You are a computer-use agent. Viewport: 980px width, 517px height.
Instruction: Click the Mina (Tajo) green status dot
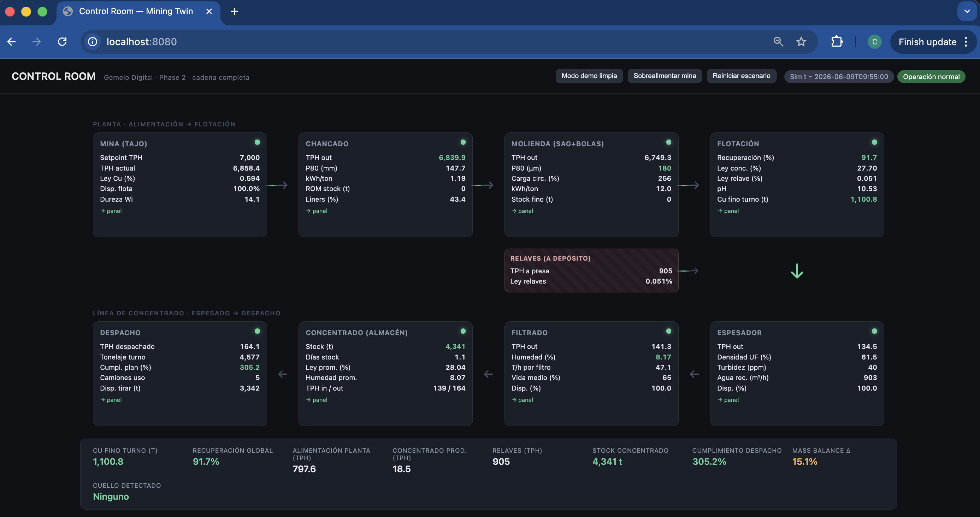[257, 142]
